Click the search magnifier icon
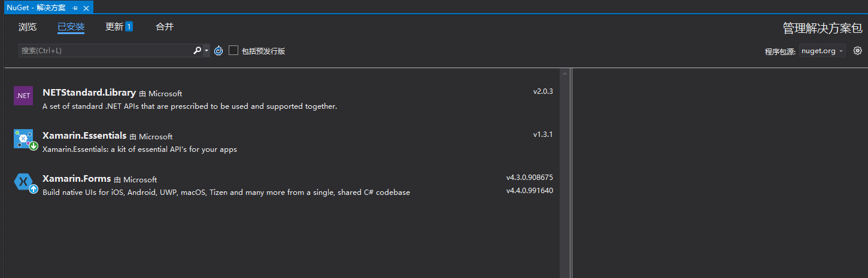This screenshot has height=278, width=868. [x=197, y=51]
